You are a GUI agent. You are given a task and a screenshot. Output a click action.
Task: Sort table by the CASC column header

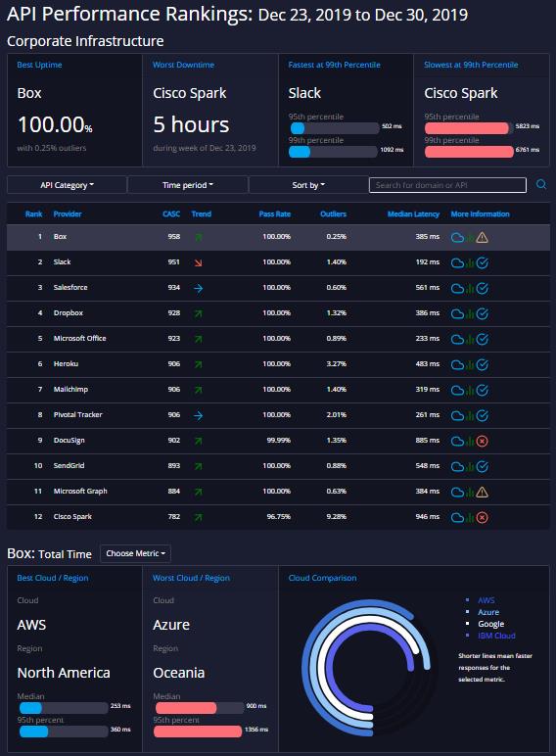tap(171, 214)
